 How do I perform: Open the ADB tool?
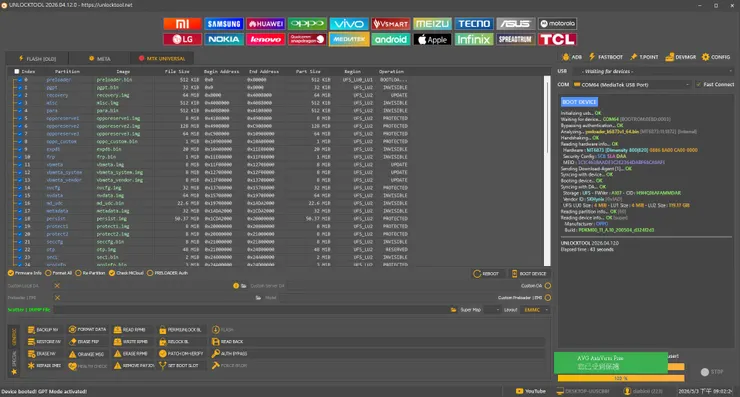[572, 57]
